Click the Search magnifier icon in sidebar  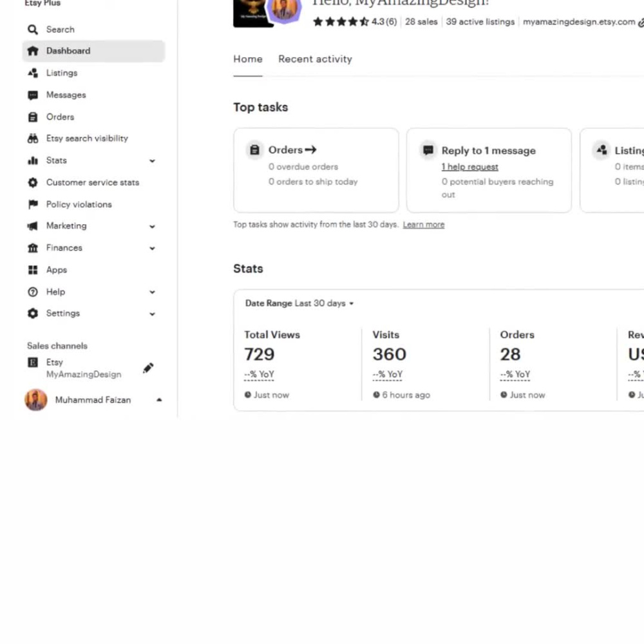[32, 30]
